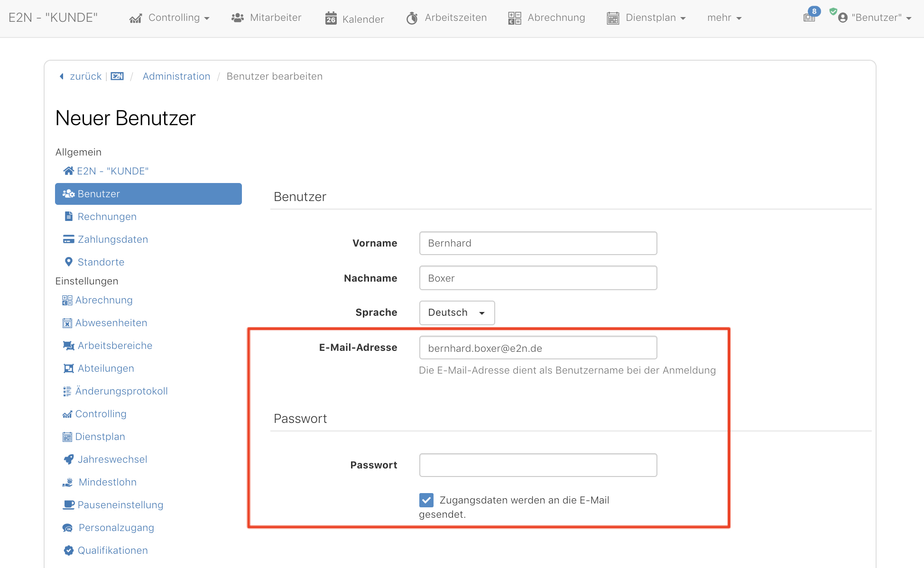This screenshot has height=568, width=924.
Task: Select the active Benutzer sidebar item
Action: [148, 194]
